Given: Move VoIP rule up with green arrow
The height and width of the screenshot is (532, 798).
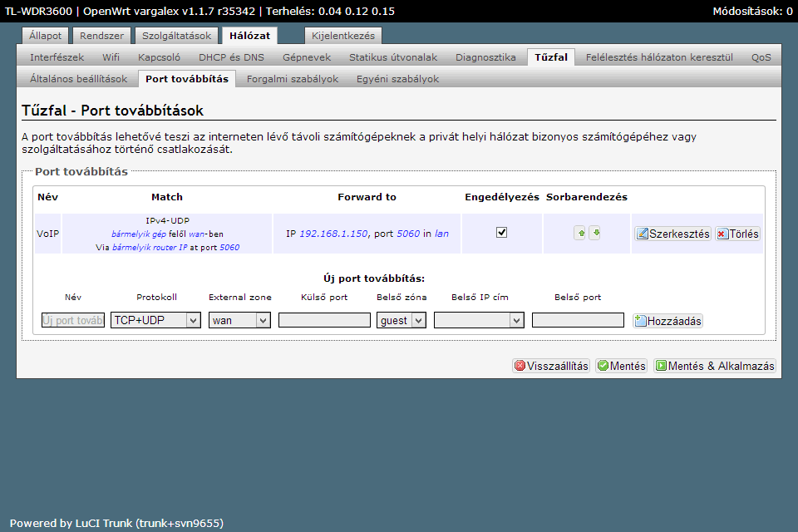Looking at the screenshot, I should pyautogui.click(x=579, y=234).
